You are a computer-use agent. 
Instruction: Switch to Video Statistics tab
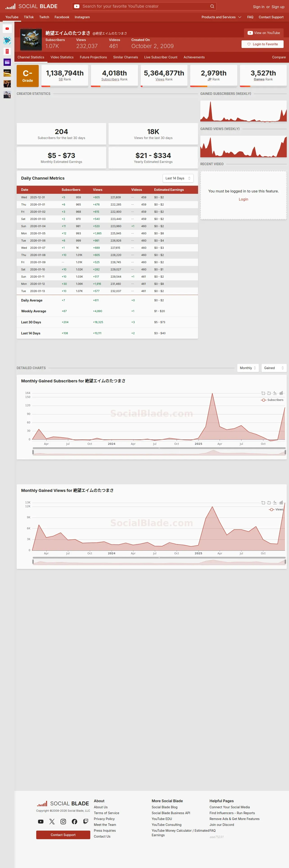(x=62, y=57)
